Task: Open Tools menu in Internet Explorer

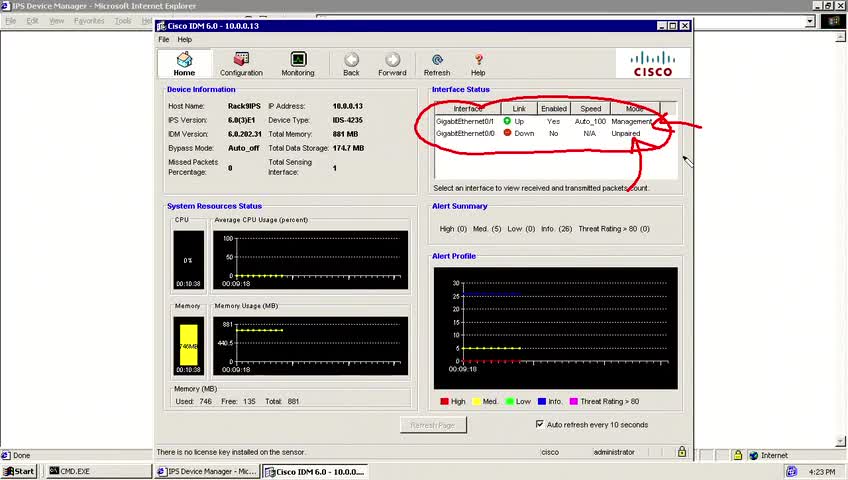Action: [123, 21]
